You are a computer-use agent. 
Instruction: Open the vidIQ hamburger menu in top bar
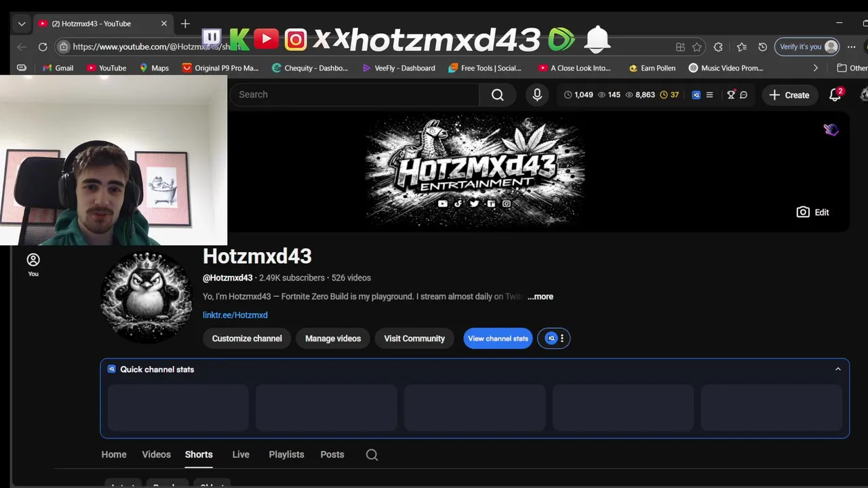click(709, 95)
